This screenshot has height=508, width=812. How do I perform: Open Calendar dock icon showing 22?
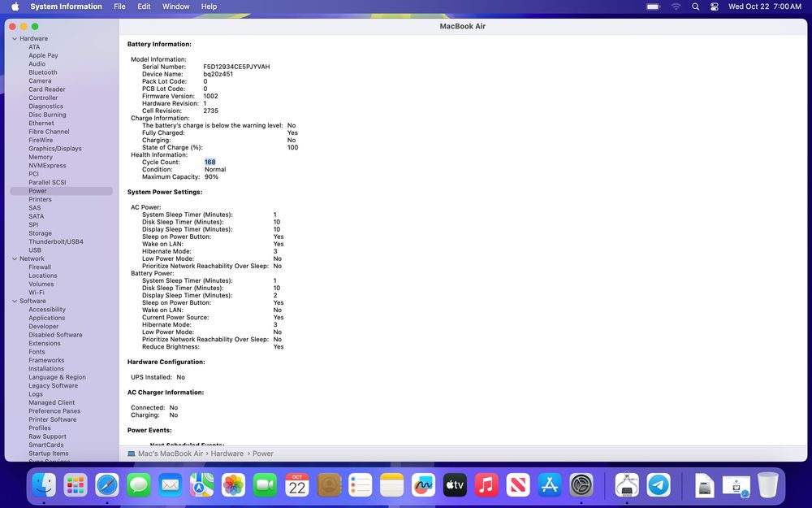[x=296, y=486]
